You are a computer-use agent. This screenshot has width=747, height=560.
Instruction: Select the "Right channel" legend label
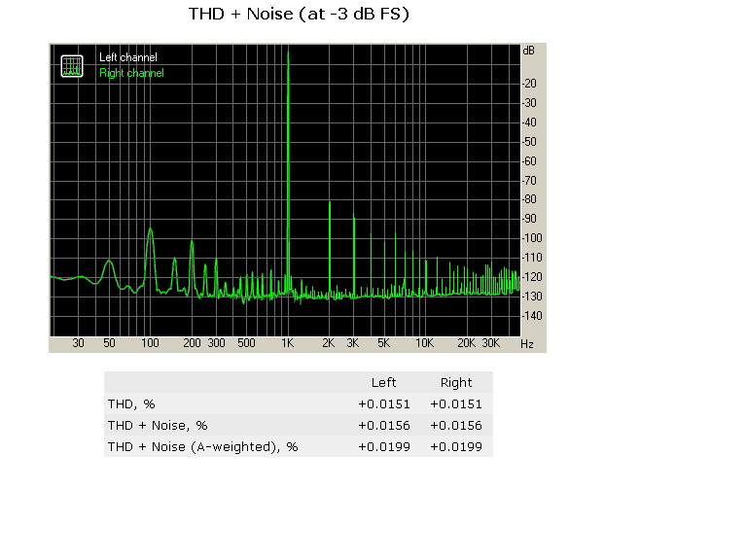[x=131, y=73]
